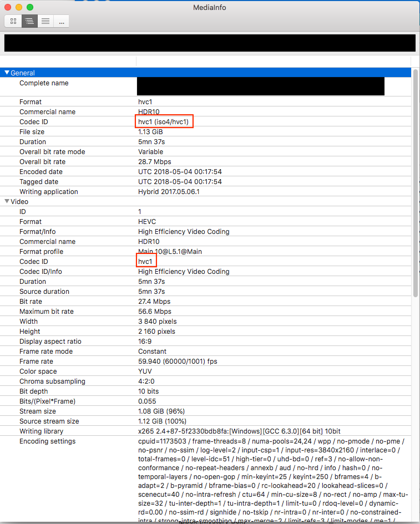Collapse the Video section triangle
The width and height of the screenshot is (420, 524).
[7, 202]
